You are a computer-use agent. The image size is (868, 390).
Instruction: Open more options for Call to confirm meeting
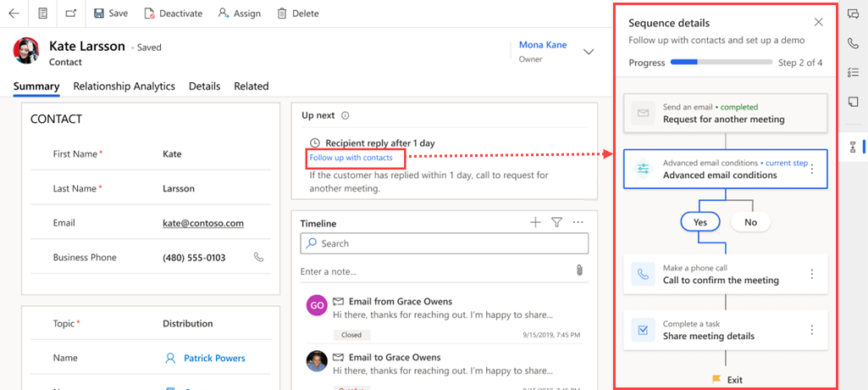click(812, 274)
